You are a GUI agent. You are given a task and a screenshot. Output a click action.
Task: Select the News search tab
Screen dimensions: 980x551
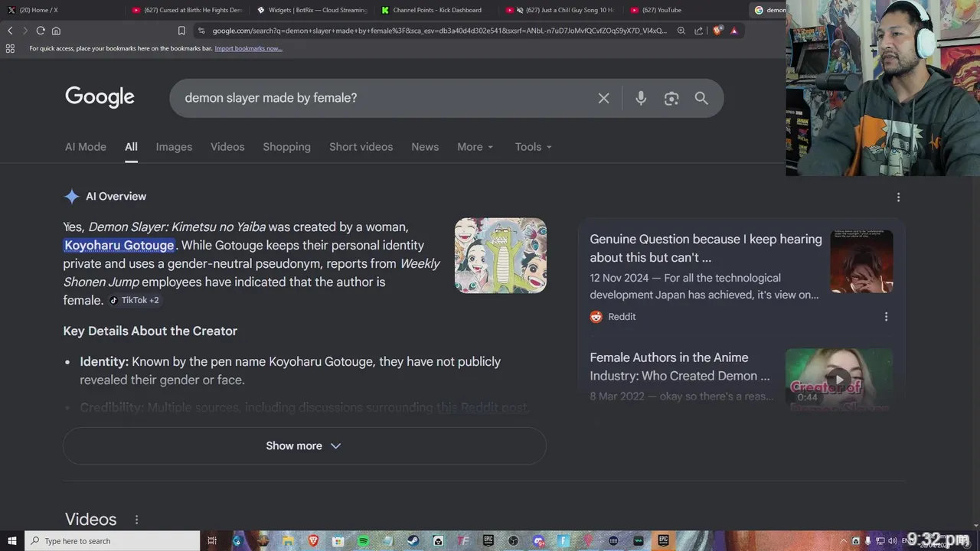tap(425, 147)
